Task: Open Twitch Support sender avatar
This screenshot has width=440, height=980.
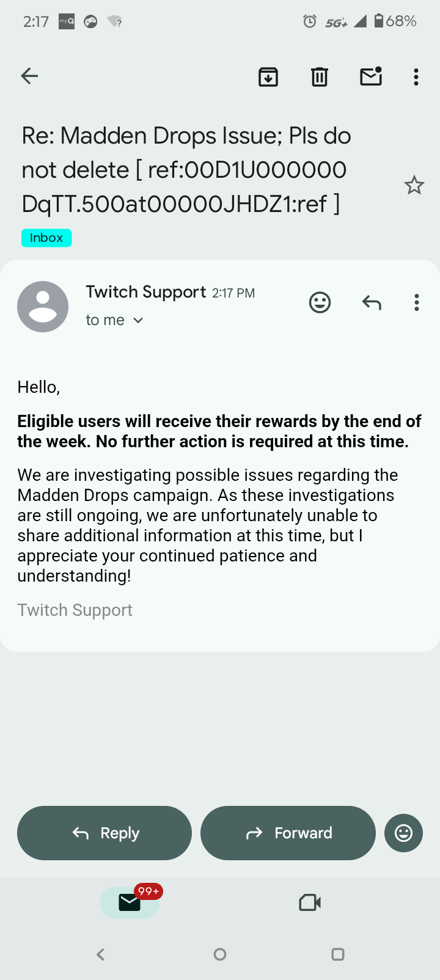Action: click(43, 307)
